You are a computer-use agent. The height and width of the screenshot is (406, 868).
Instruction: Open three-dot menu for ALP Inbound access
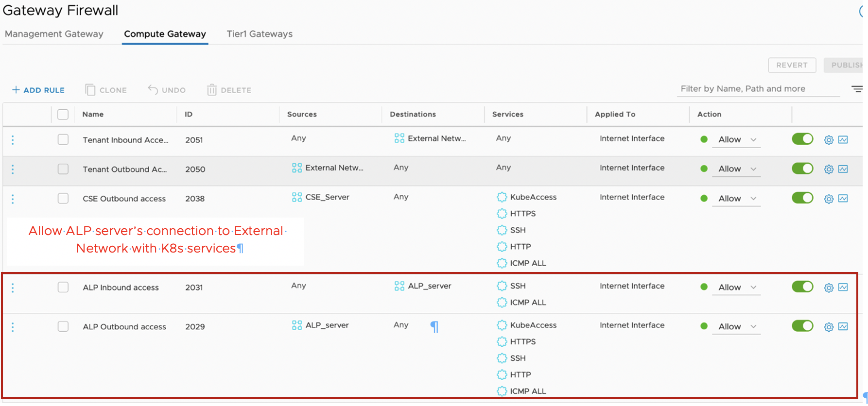pyautogui.click(x=13, y=288)
